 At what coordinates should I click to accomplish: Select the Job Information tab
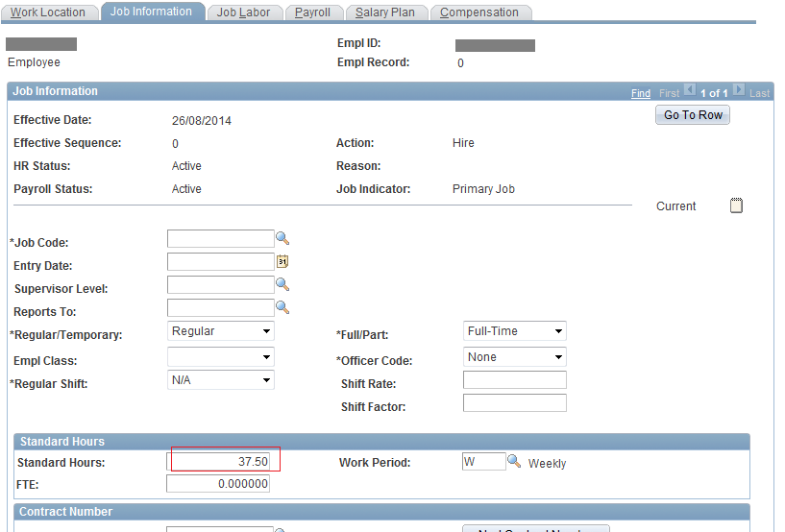coord(151,12)
